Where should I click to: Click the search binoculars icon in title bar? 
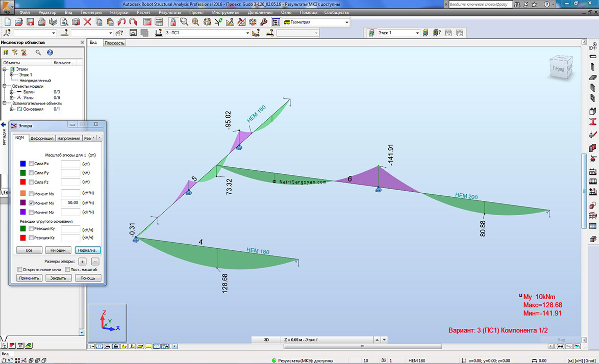click(x=517, y=4)
